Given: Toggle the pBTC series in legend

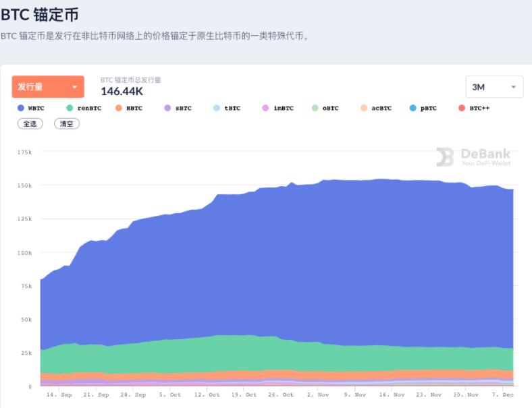Looking at the screenshot, I should pyautogui.click(x=423, y=108).
